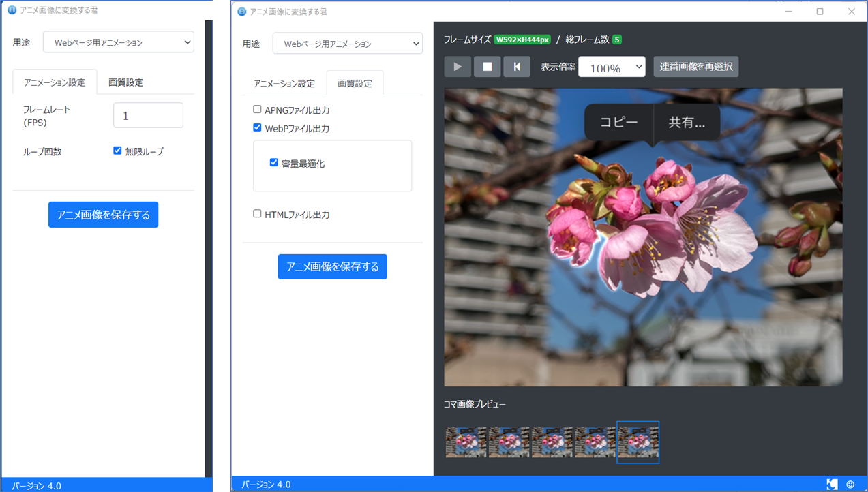Click アニメ画像を保存する to save the animation
The image size is (868, 492).
coord(332,266)
